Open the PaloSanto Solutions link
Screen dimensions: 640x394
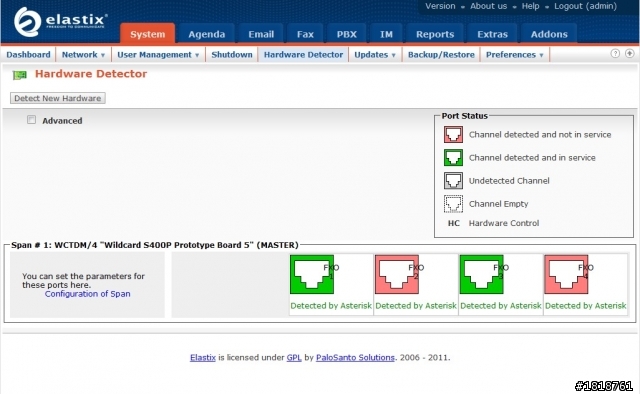coord(355,358)
